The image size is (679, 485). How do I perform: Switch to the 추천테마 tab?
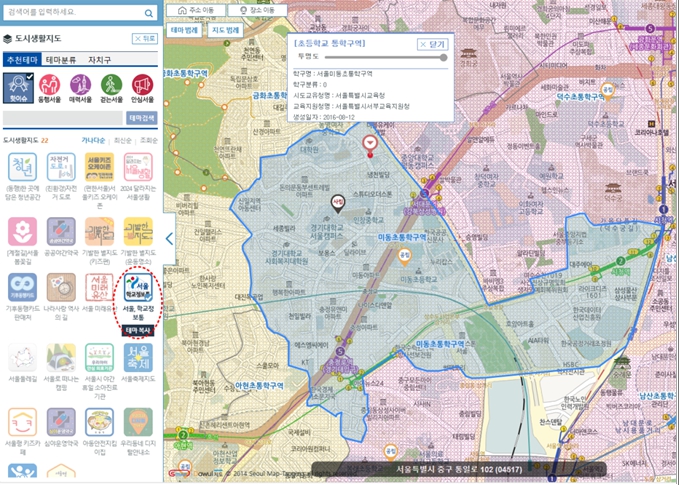(x=22, y=59)
